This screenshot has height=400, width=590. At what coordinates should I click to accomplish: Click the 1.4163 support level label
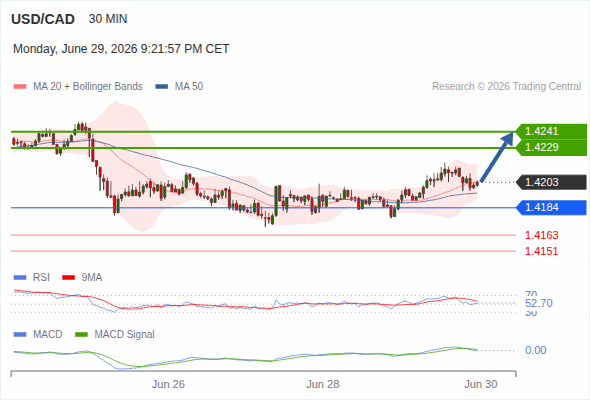(x=541, y=235)
